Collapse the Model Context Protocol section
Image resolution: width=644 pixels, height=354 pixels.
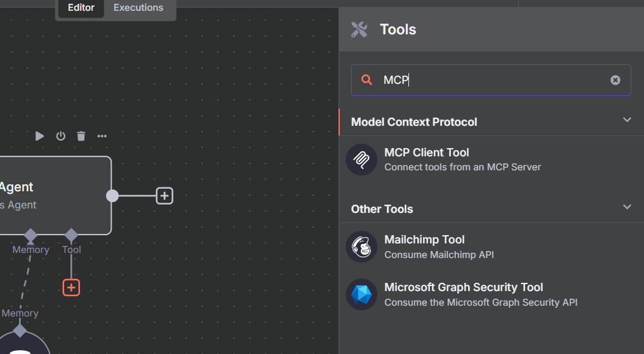tap(627, 119)
